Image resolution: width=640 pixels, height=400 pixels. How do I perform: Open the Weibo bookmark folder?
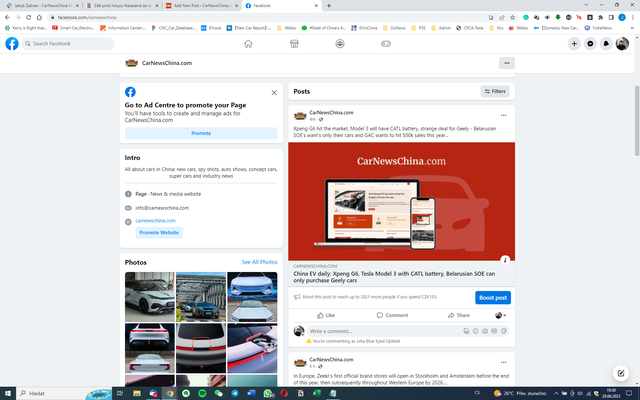pos(287,28)
